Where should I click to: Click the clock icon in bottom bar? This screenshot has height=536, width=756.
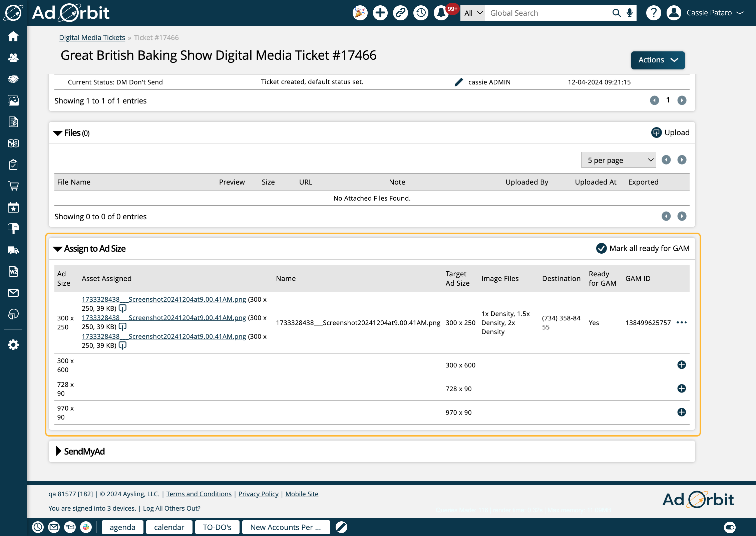(38, 527)
